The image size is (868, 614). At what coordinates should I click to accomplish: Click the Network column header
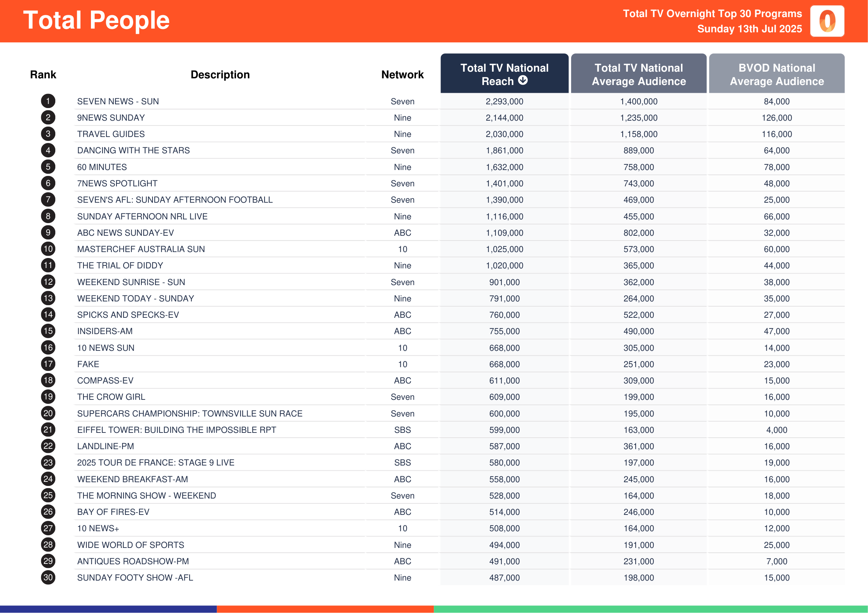[x=402, y=75]
